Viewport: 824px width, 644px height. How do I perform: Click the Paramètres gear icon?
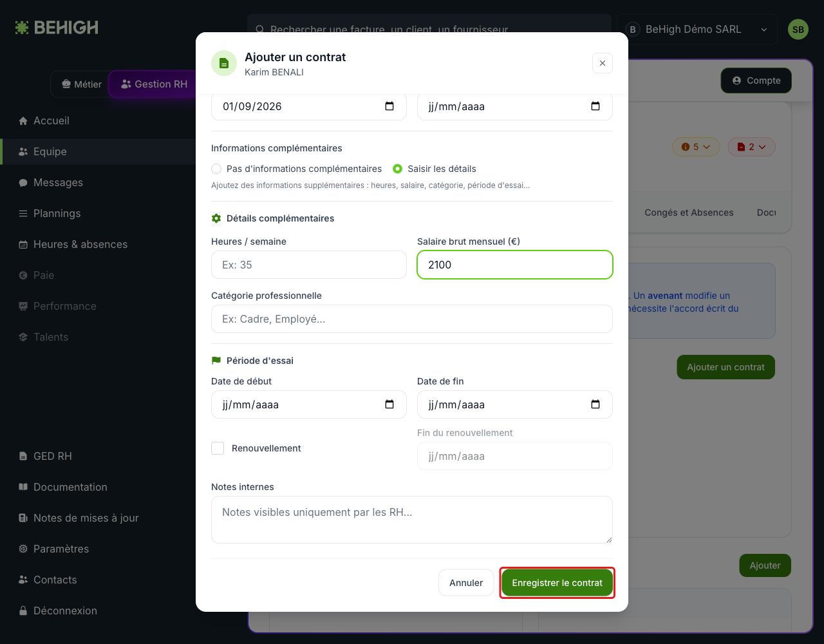click(x=23, y=549)
